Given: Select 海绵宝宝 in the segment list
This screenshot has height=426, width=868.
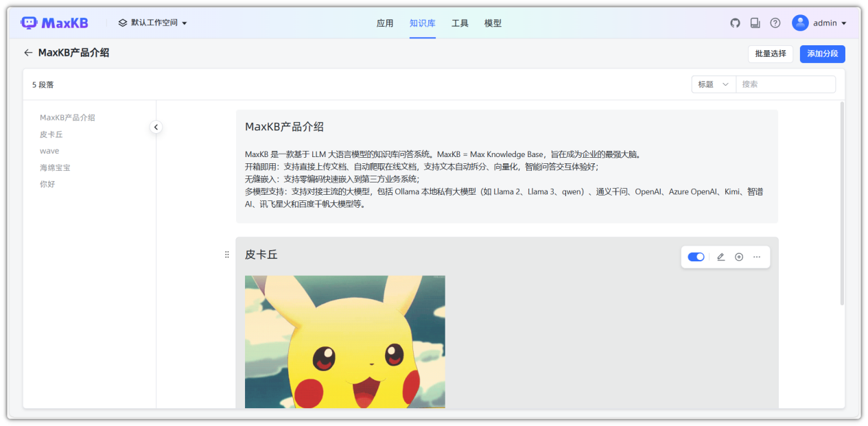Looking at the screenshot, I should (55, 167).
